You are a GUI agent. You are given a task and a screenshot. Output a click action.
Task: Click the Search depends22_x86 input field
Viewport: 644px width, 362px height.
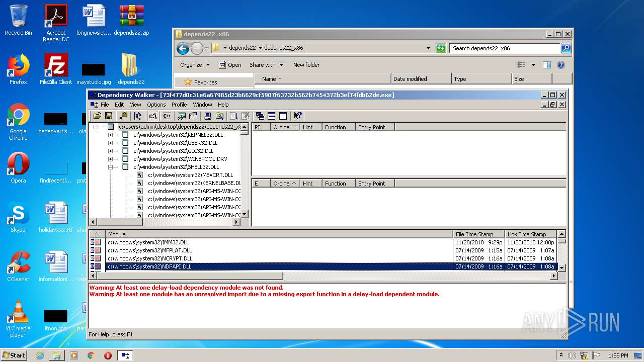click(x=505, y=48)
